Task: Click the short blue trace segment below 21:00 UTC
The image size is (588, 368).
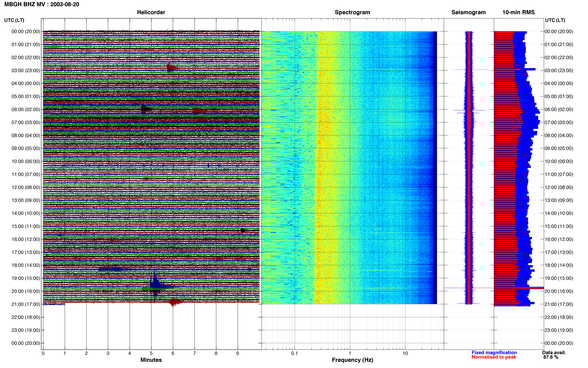Action: (54, 304)
